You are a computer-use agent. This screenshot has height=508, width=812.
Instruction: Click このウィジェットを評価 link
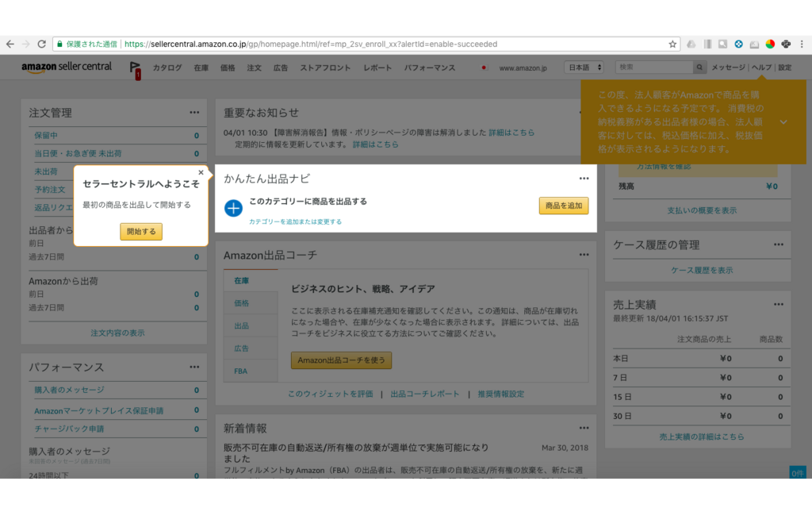click(x=331, y=394)
